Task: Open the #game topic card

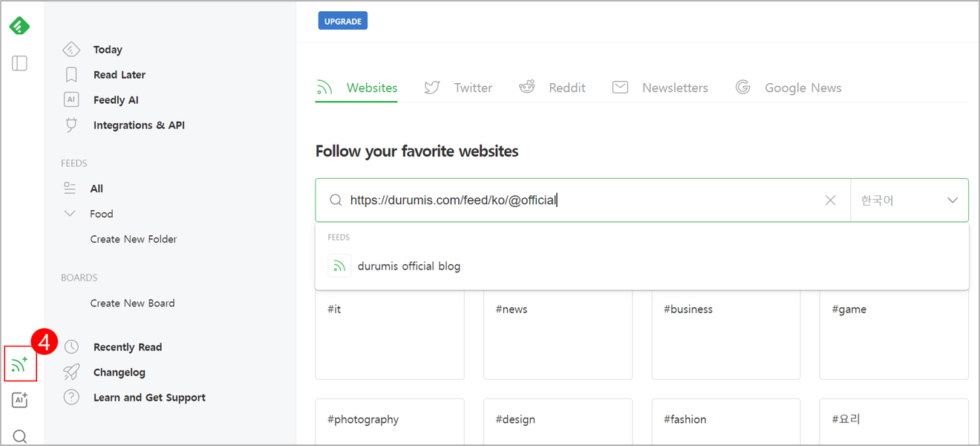Action: [894, 334]
